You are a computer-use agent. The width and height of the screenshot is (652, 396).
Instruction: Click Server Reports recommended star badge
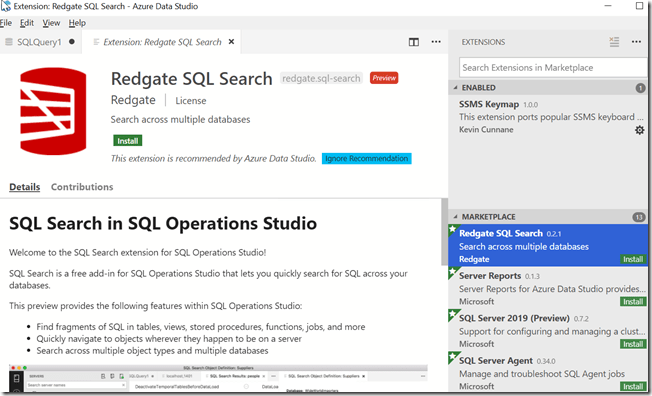[452, 272]
